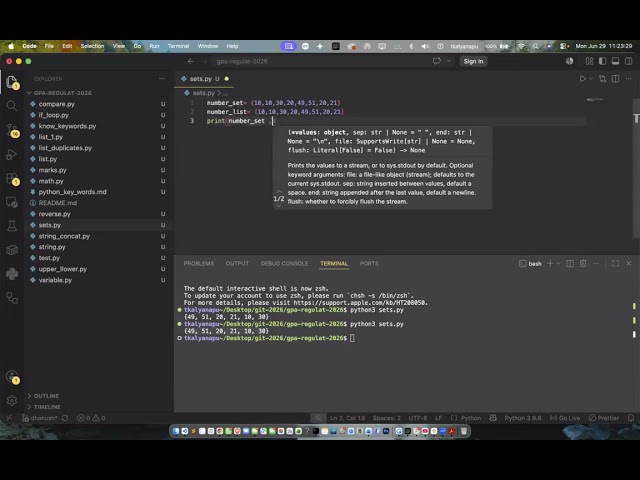Select Python 3.9.6 interpreter
Image resolution: width=640 pixels, height=480 pixels.
tap(522, 418)
